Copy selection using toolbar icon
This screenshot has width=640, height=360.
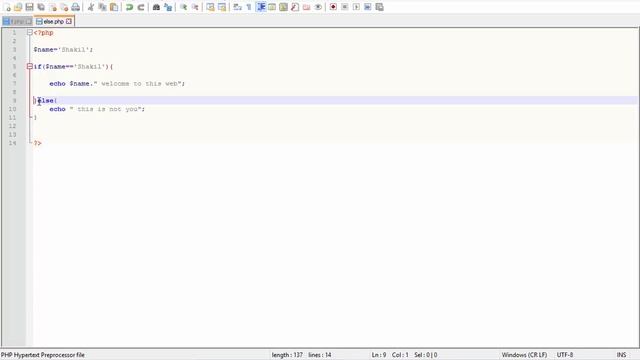point(102,7)
